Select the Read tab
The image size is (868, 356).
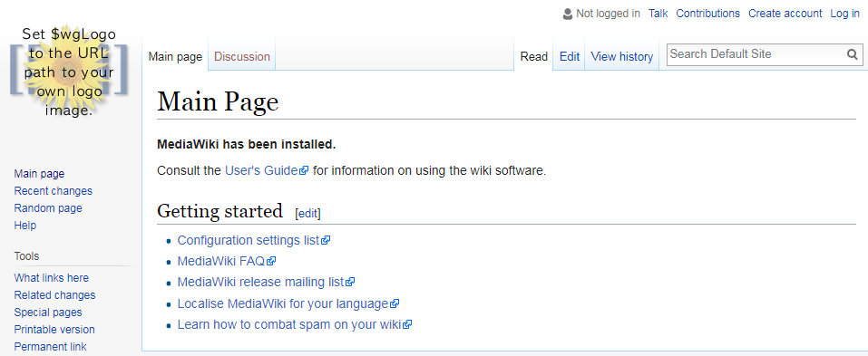tap(533, 56)
